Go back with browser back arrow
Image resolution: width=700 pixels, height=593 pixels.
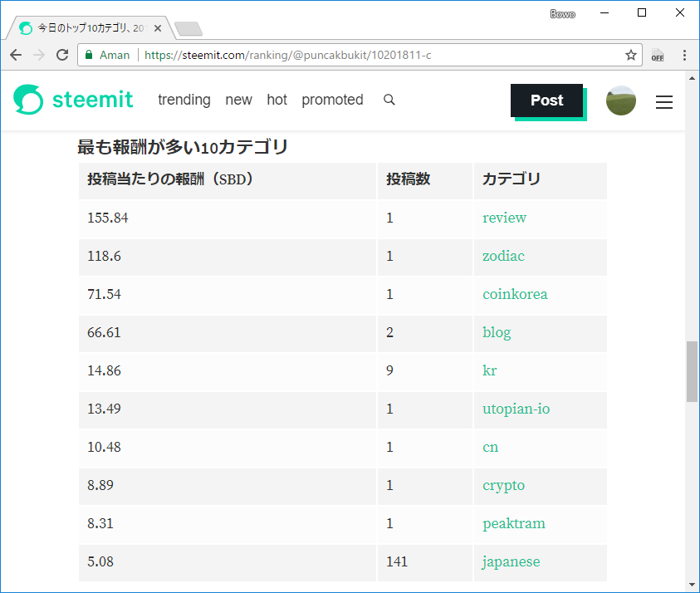coord(16,55)
